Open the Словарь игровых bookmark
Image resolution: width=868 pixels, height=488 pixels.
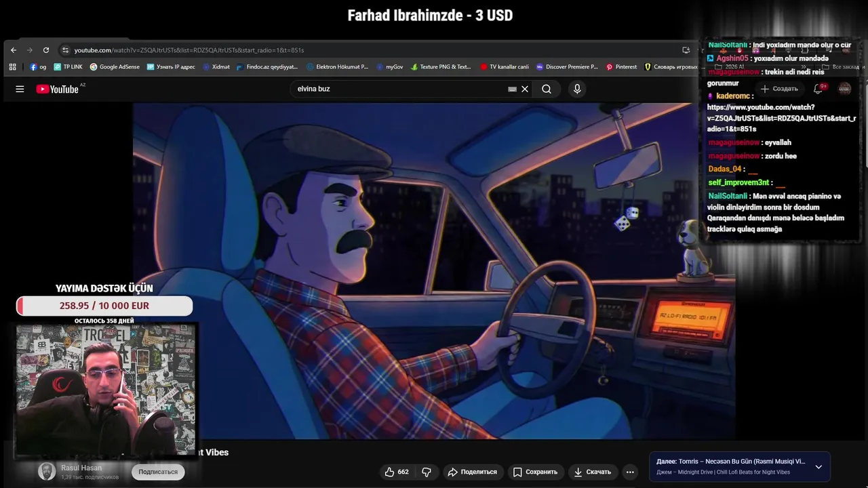671,67
